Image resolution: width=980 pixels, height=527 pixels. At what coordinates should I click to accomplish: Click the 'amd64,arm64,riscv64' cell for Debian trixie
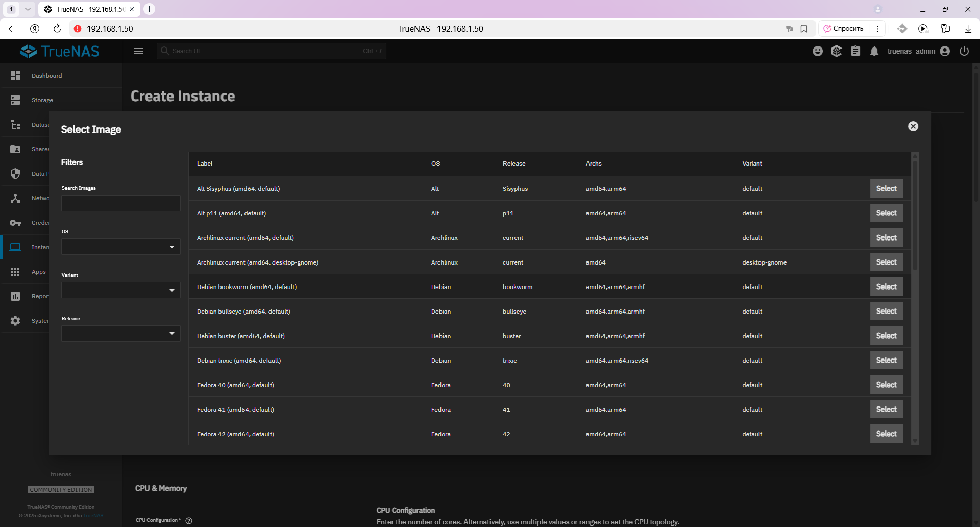617,361
